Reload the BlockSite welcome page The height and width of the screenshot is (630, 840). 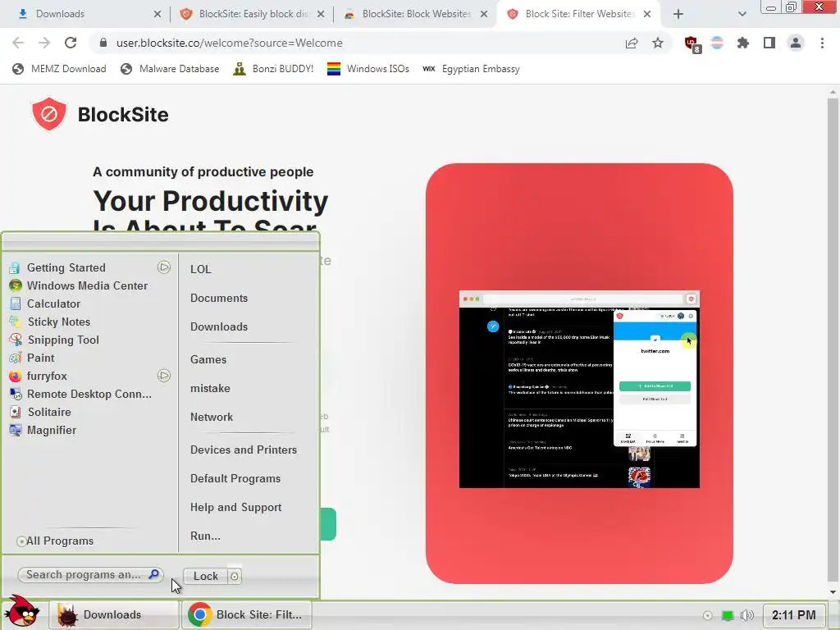coord(71,43)
